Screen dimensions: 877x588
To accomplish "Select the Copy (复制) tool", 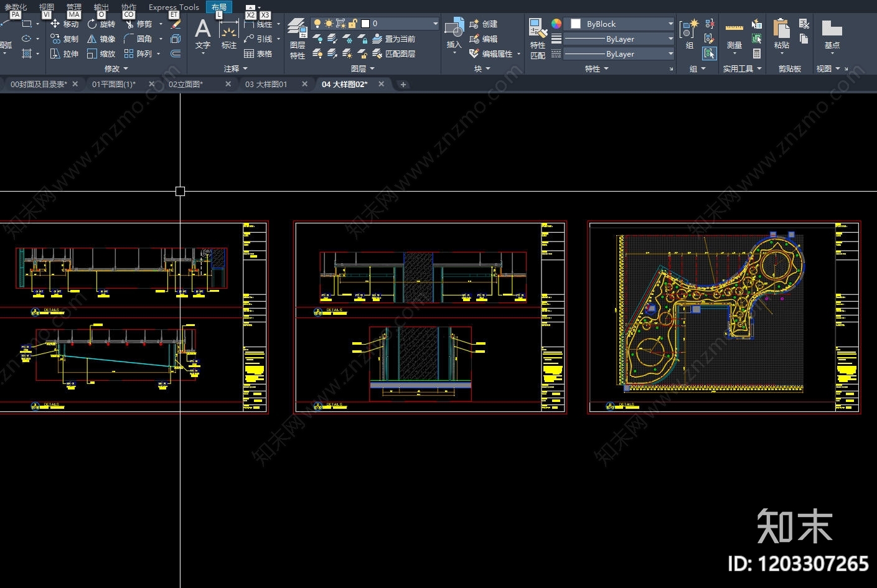I will (64, 39).
